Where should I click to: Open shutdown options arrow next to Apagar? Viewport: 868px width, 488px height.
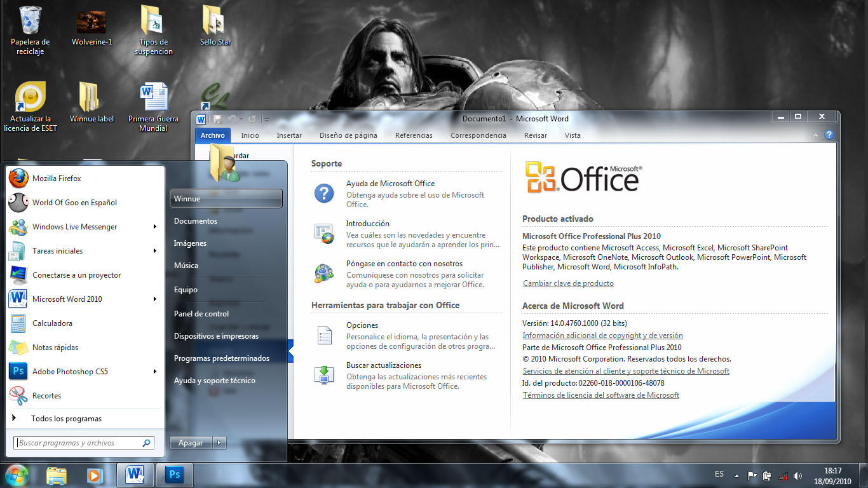click(219, 443)
